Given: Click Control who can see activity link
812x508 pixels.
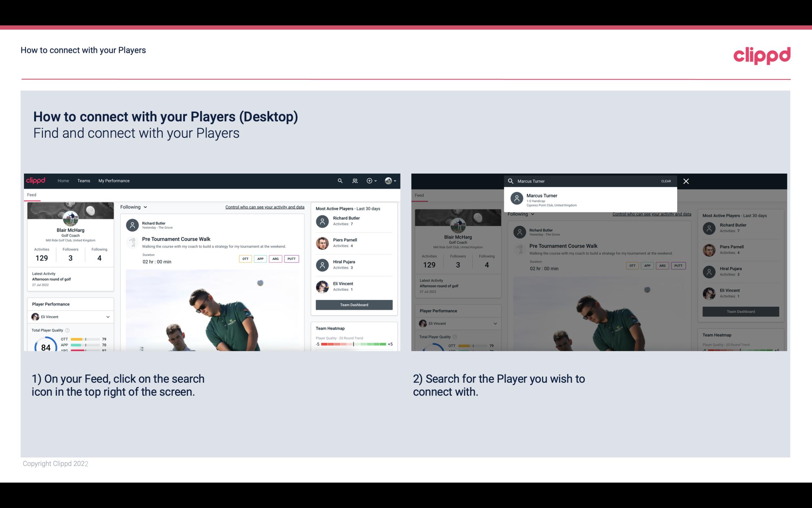Looking at the screenshot, I should tap(264, 207).
